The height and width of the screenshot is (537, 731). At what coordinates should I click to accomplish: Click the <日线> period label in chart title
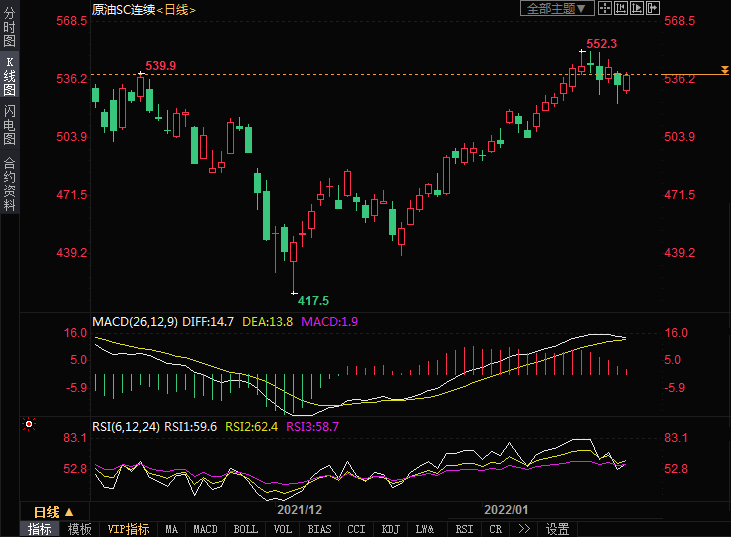(176, 9)
